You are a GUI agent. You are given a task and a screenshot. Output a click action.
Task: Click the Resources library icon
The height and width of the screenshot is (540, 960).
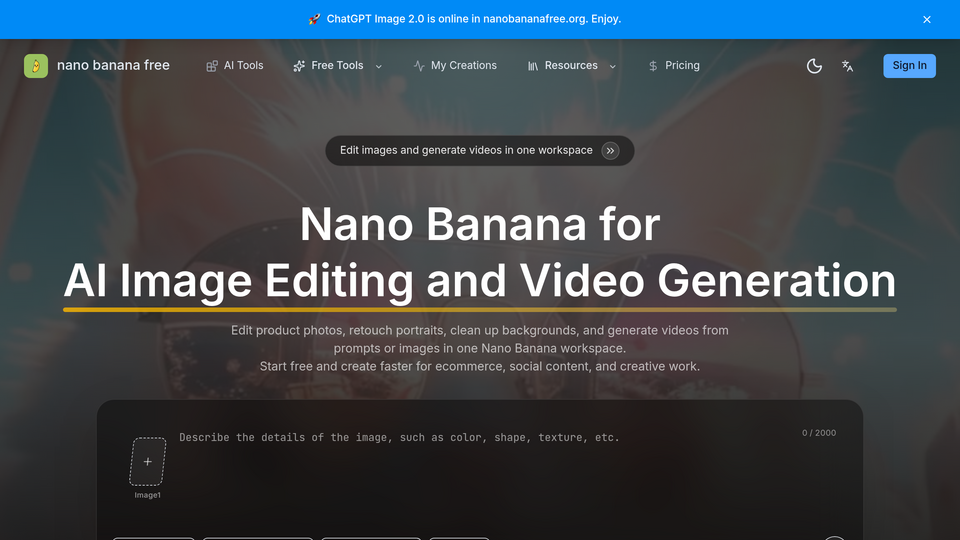pyautogui.click(x=533, y=66)
